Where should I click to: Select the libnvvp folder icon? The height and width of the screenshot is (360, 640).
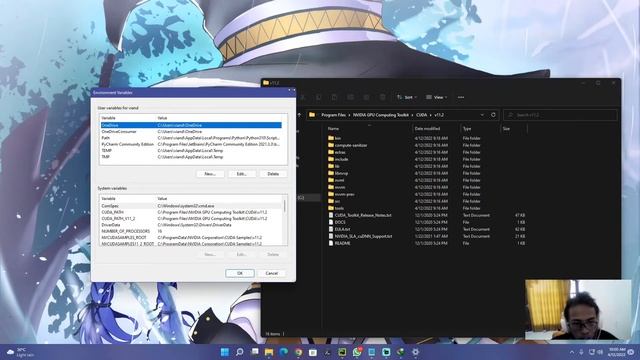click(331, 173)
